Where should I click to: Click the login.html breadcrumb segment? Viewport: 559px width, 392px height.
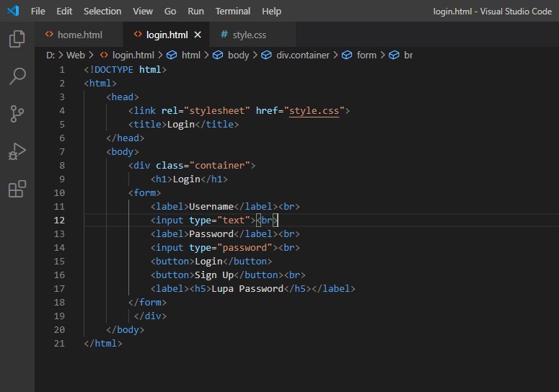133,55
